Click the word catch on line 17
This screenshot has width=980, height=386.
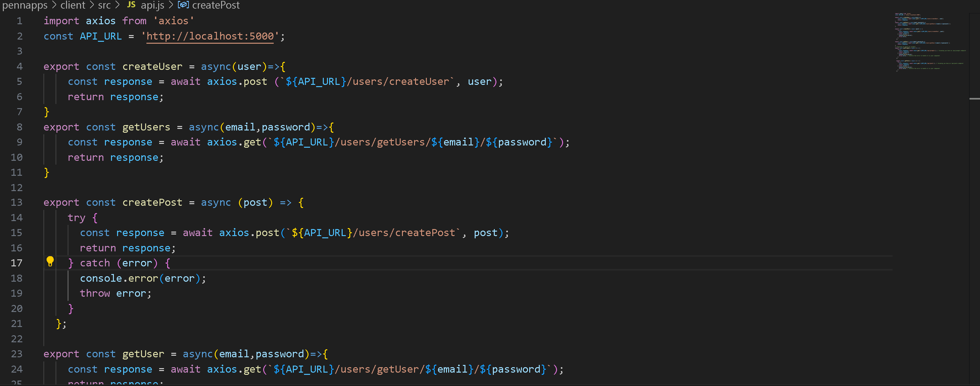pyautogui.click(x=95, y=263)
